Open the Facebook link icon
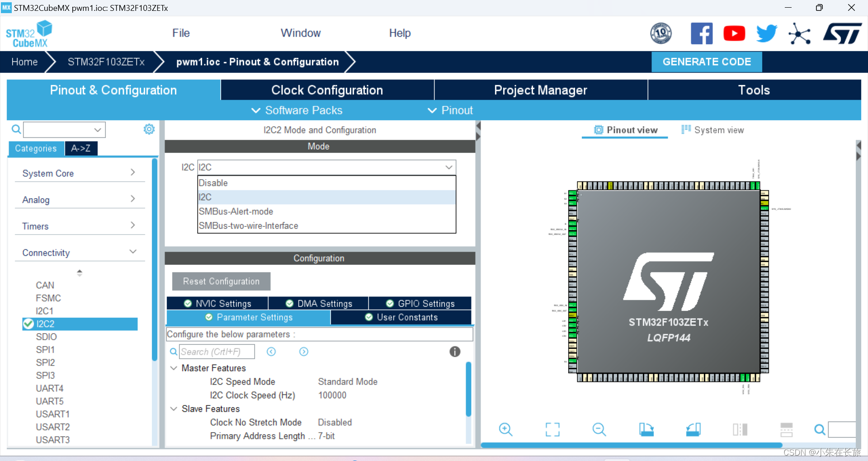This screenshot has height=461, width=868. pos(702,33)
